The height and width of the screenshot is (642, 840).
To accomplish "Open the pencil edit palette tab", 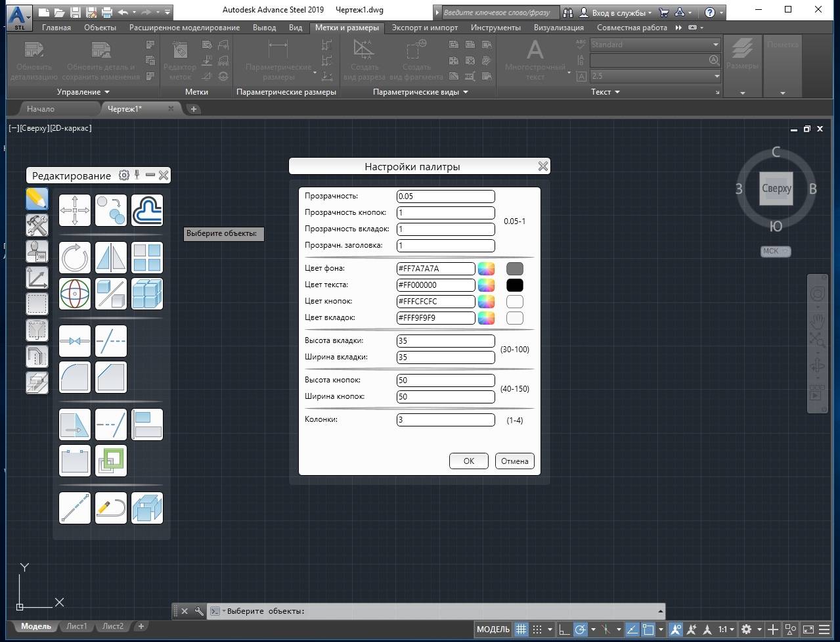I will click(37, 199).
